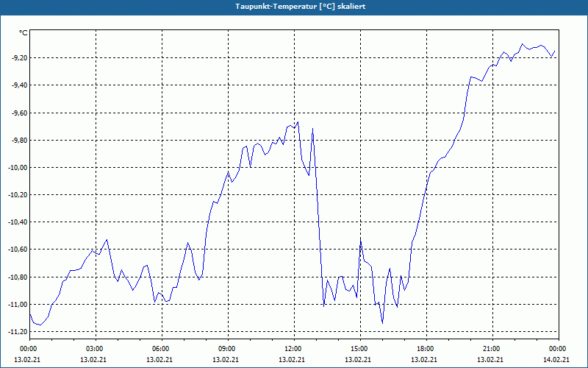The width and height of the screenshot is (588, 368).
Task: Select the '-11,00' y-axis label
Action: [x=18, y=305]
